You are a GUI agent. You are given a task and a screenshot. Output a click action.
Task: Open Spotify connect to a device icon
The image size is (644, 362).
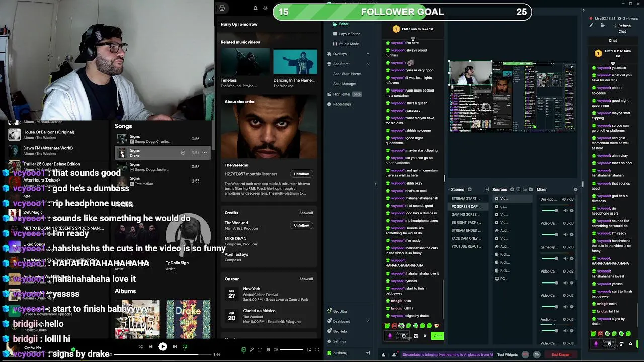click(268, 350)
